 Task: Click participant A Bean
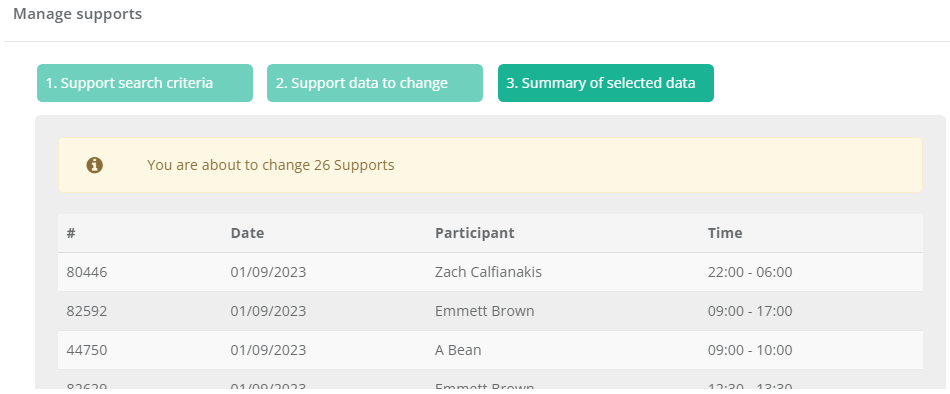458,350
